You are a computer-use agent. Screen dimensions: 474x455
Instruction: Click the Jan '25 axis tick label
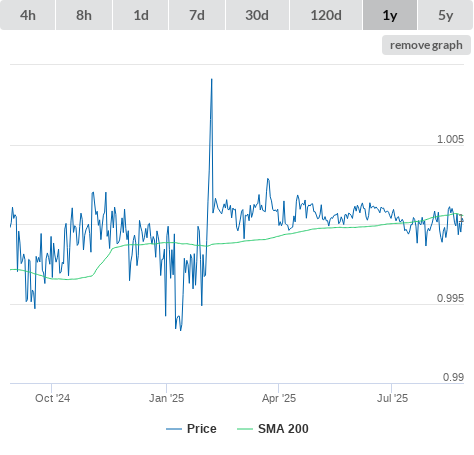(x=166, y=398)
